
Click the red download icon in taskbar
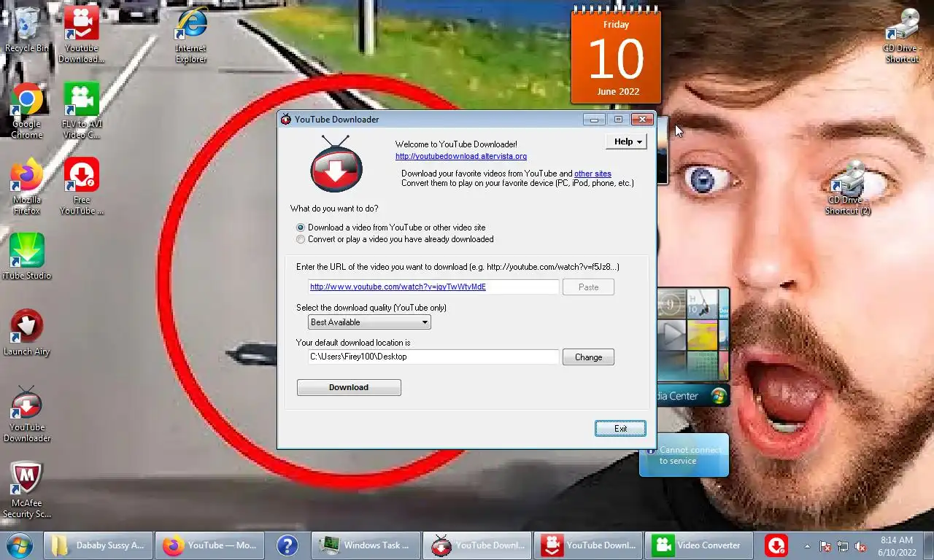pyautogui.click(x=776, y=545)
